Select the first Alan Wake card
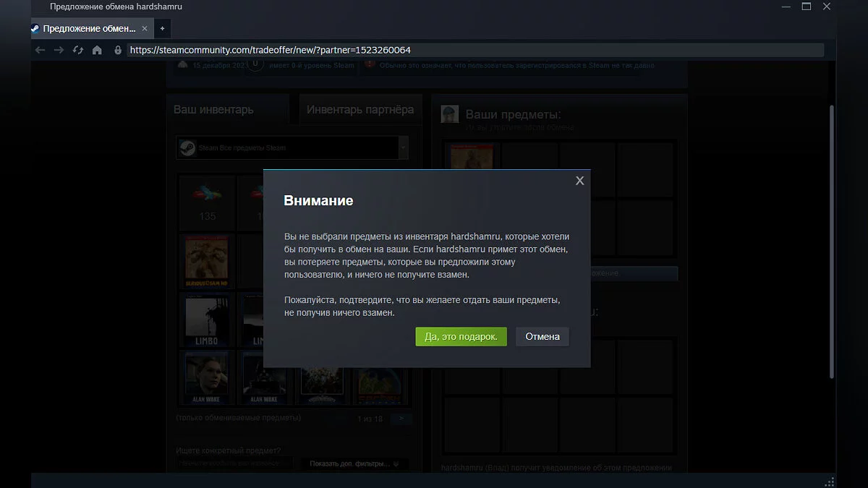This screenshot has width=868, height=488. click(x=207, y=378)
